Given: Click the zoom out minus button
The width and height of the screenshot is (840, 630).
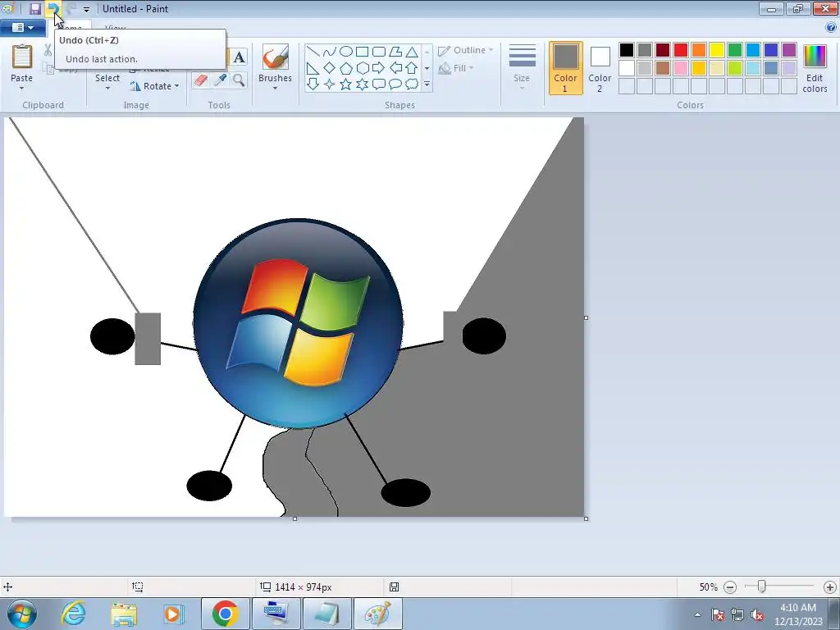Looking at the screenshot, I should [729, 587].
